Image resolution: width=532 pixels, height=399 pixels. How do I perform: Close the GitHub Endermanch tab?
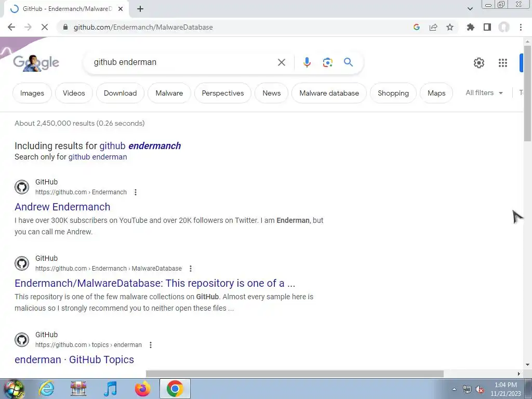click(x=121, y=9)
